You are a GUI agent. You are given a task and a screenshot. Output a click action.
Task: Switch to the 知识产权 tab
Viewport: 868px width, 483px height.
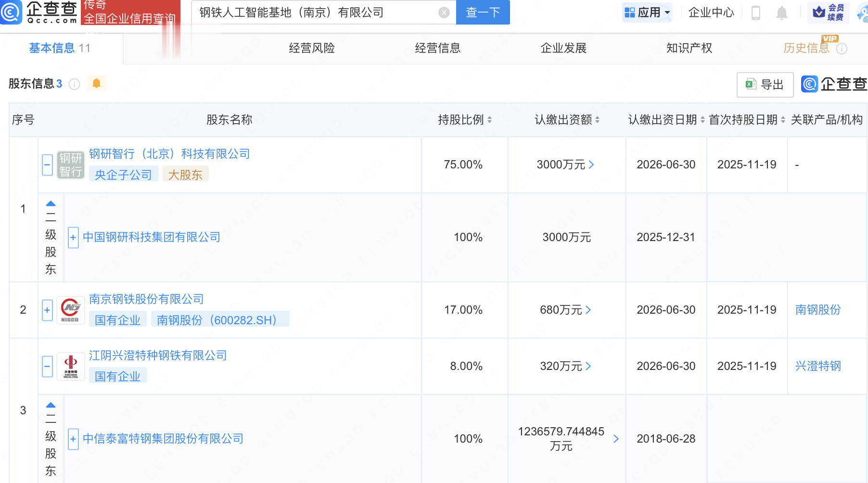pos(689,48)
